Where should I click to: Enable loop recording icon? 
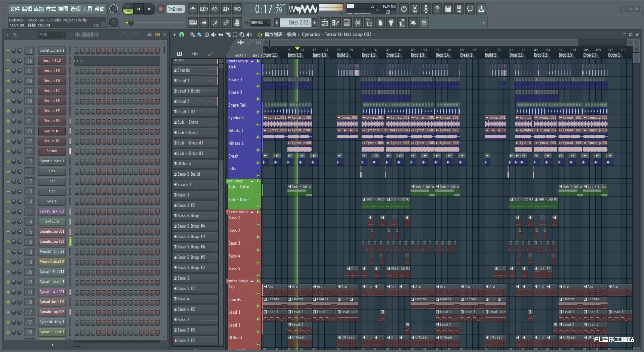(237, 9)
